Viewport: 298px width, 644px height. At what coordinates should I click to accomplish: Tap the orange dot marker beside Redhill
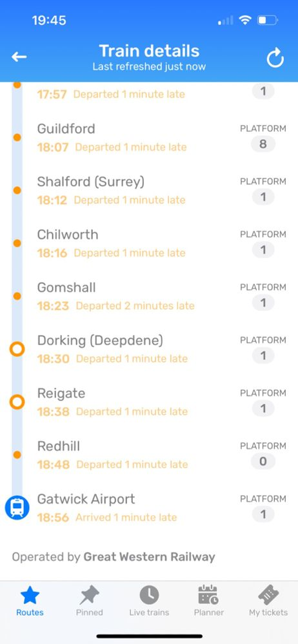(x=17, y=455)
